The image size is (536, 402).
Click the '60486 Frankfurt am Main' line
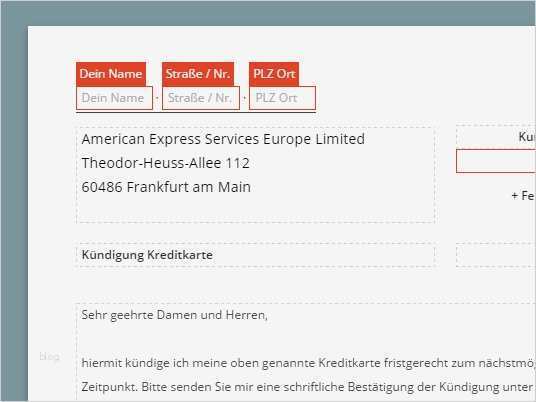click(x=166, y=187)
